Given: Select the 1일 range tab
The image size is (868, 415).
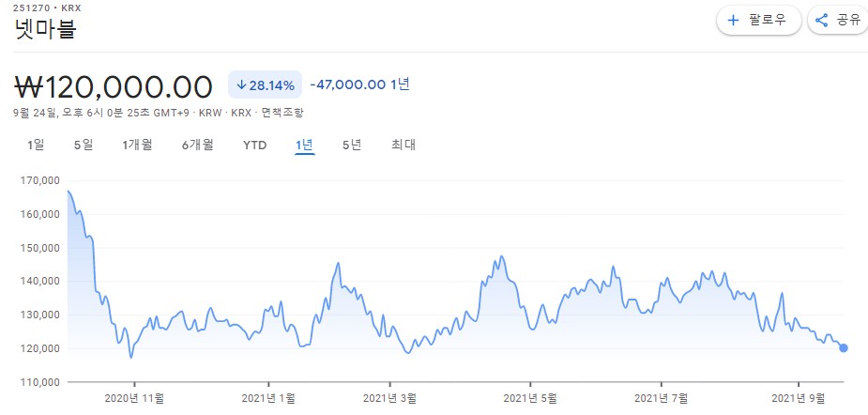Looking at the screenshot, I should click(36, 146).
